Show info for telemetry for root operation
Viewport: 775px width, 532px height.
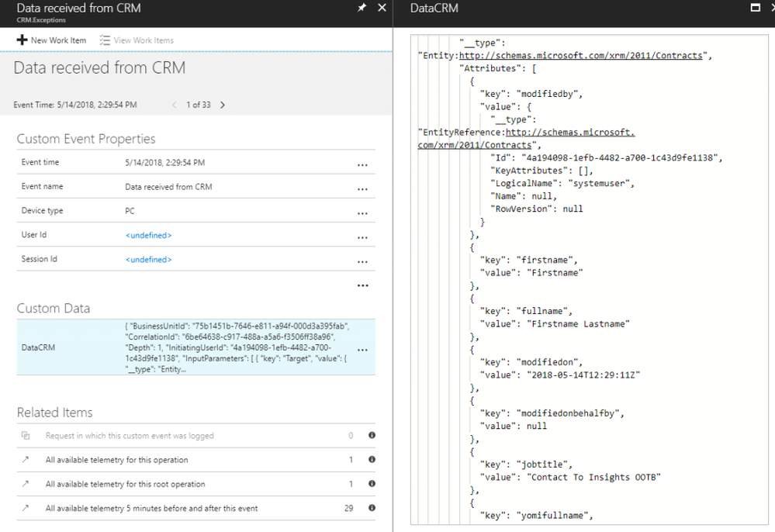coord(372,484)
